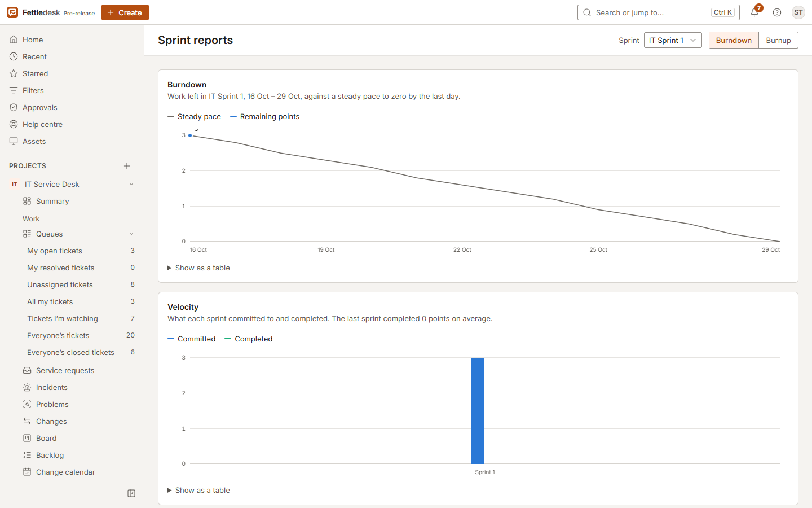Expand Burndown Show as a table
Viewport: 812px width, 508px height.
pos(198,268)
